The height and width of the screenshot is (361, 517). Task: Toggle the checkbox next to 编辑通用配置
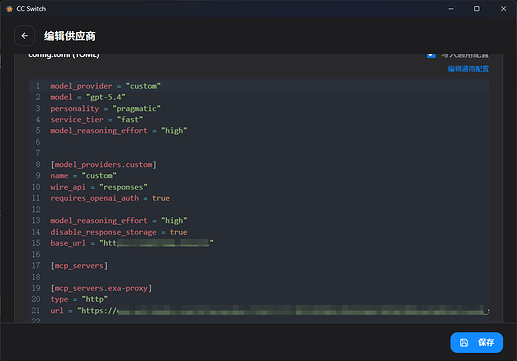click(431, 55)
